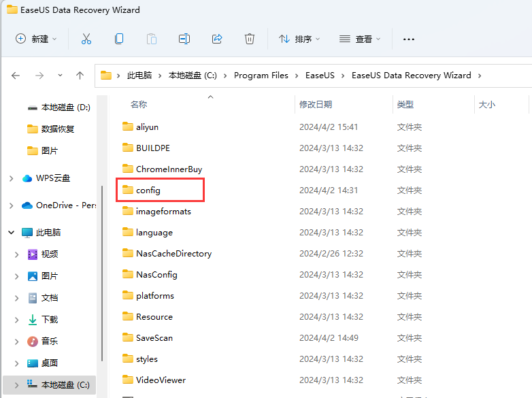
Task: Open the 新建 new item dropdown
Action: point(36,39)
